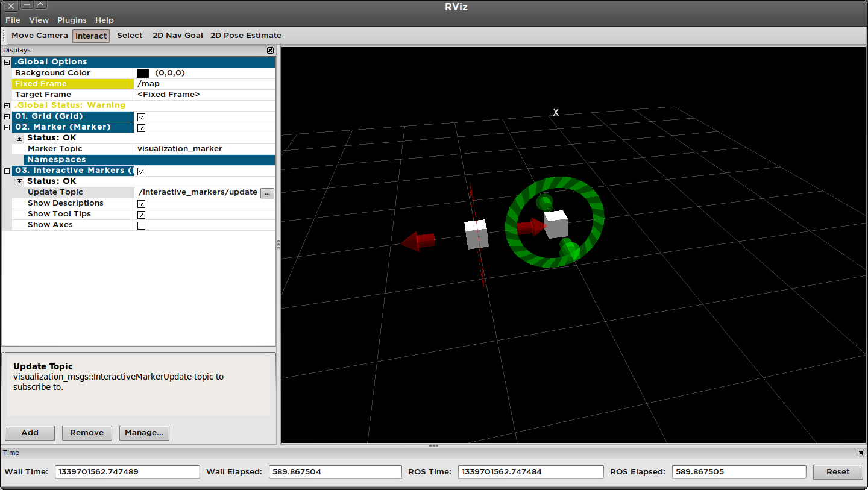The width and height of the screenshot is (868, 490).
Task: Pick the 2D Pose Estimate tool
Action: (x=245, y=36)
